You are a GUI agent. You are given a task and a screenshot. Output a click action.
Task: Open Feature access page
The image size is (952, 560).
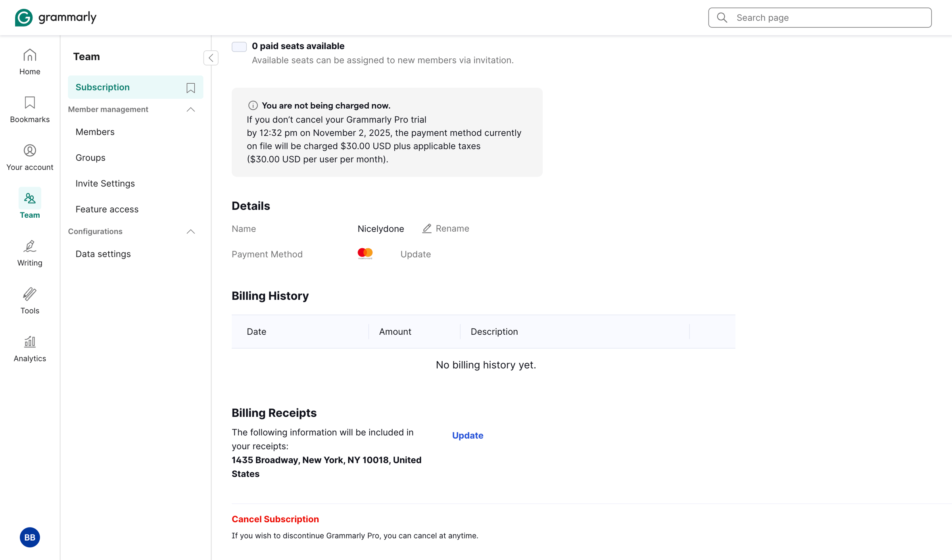click(x=107, y=209)
